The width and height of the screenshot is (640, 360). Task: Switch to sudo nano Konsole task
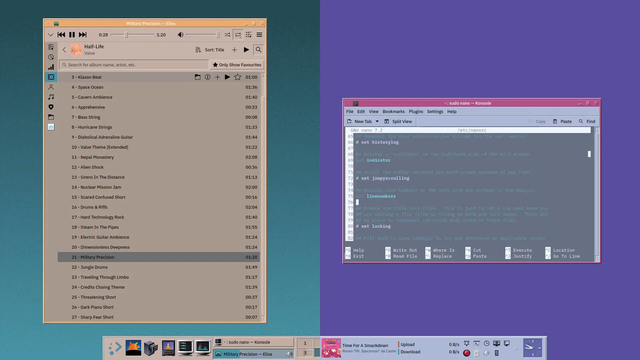(x=253, y=342)
